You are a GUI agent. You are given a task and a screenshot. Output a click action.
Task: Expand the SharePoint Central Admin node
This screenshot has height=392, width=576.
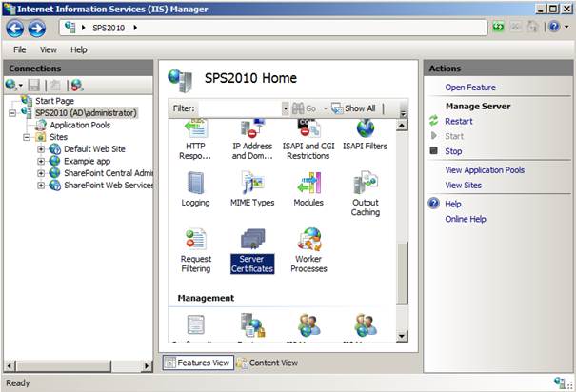(x=41, y=173)
